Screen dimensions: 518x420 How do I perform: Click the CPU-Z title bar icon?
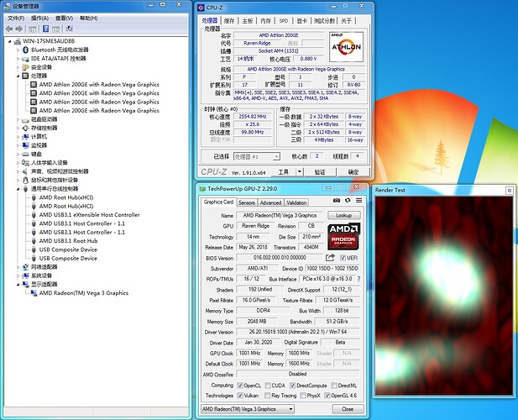[x=201, y=8]
